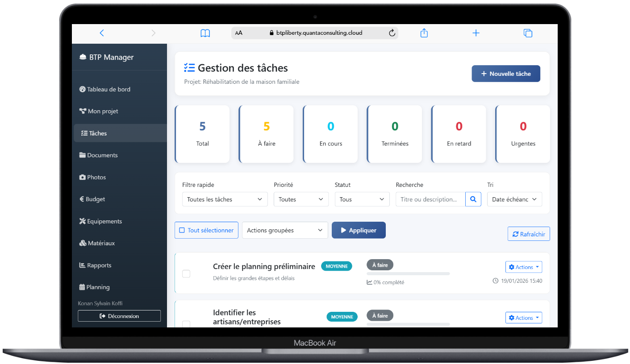The height and width of the screenshot is (364, 630).
Task: Click the Safari share icon
Action: pos(424,33)
